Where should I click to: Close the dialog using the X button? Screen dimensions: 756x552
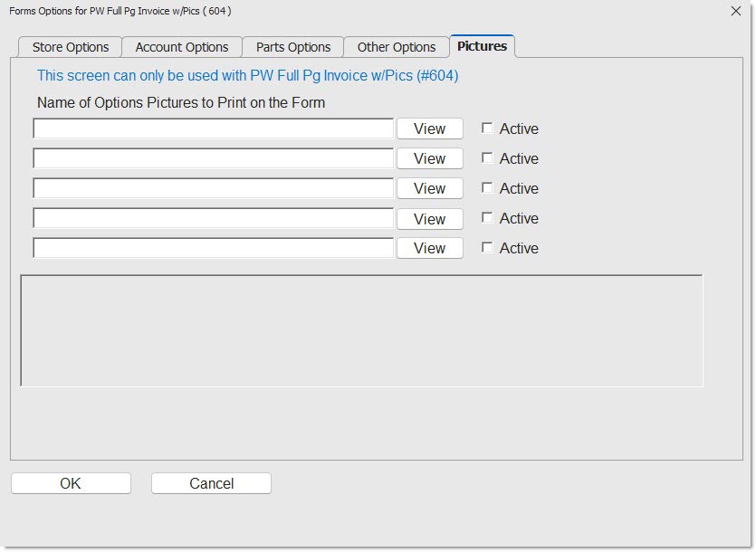pos(735,11)
